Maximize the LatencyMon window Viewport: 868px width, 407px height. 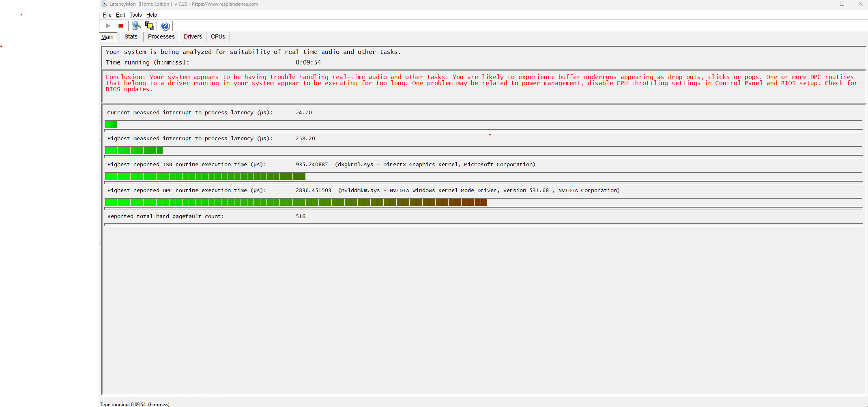pos(842,4)
